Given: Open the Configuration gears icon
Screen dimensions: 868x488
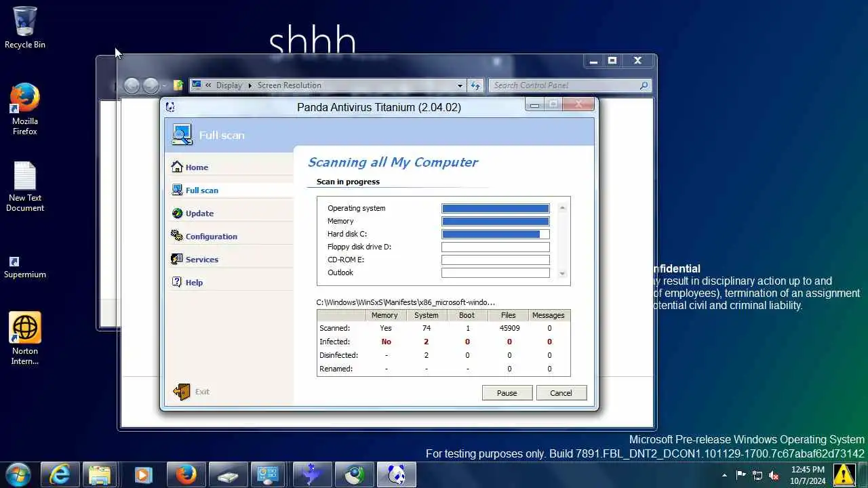Looking at the screenshot, I should click(177, 236).
